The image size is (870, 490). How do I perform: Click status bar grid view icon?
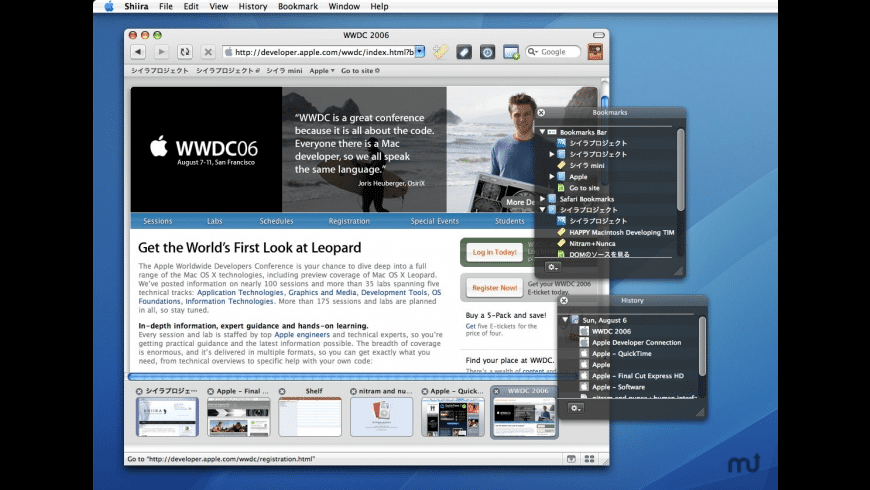click(x=589, y=459)
